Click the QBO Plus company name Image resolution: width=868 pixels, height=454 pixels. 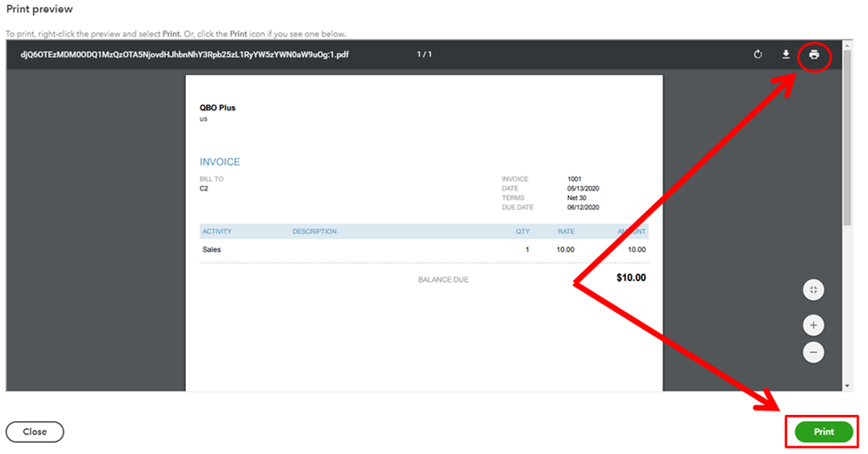[217, 108]
